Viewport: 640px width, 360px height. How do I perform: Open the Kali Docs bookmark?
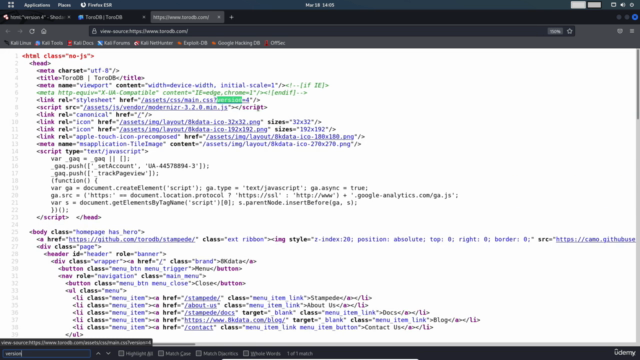coord(80,43)
